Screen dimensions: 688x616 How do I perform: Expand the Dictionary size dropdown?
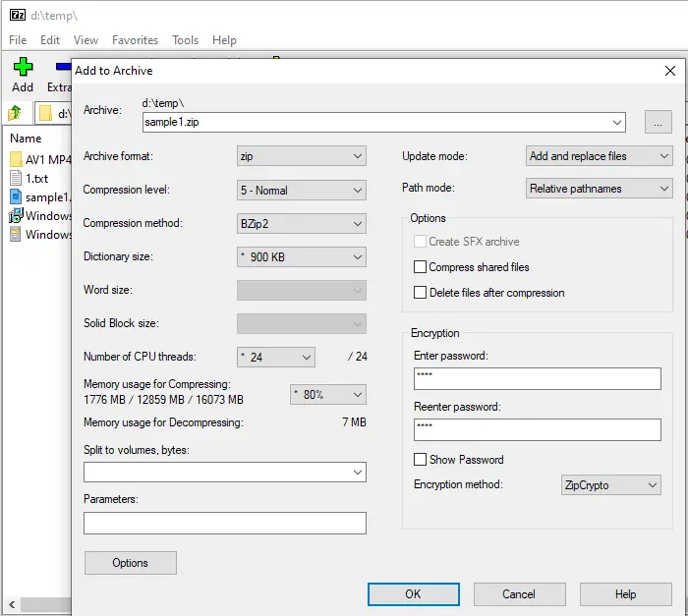[302, 257]
